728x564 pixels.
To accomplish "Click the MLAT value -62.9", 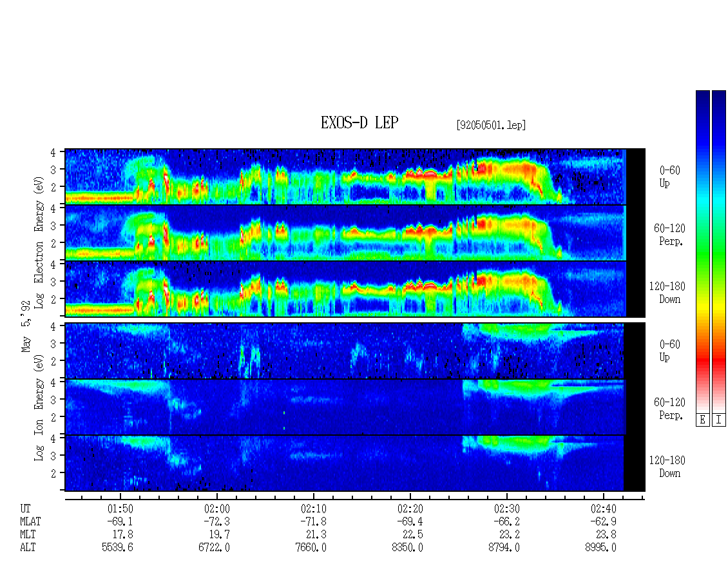I will (x=603, y=521).
